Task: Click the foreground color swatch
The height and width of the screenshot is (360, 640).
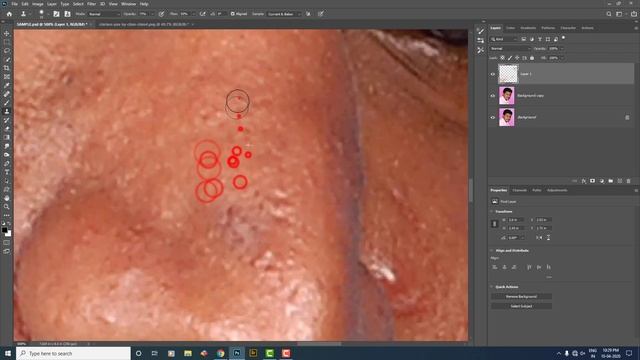Action: pos(4,230)
